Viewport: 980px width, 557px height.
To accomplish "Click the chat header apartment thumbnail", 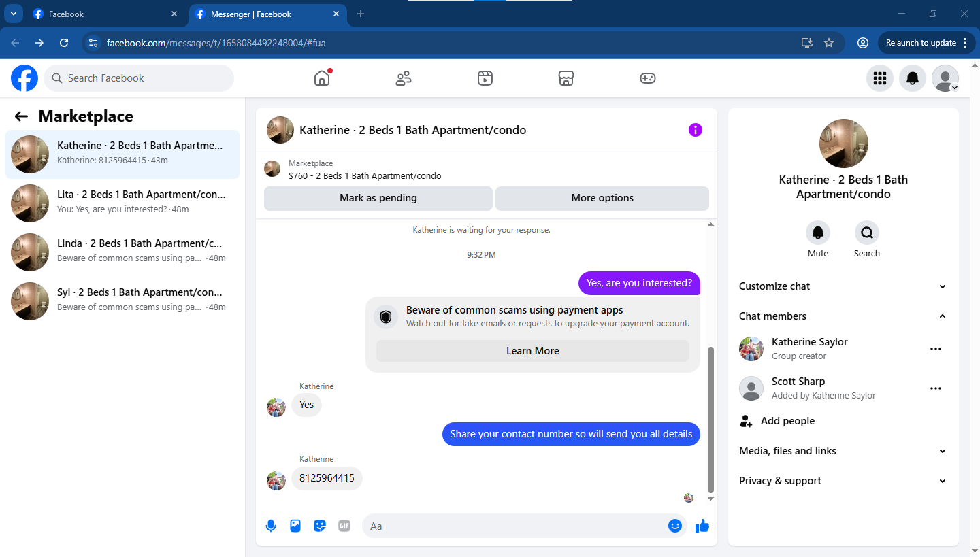I will 280,130.
